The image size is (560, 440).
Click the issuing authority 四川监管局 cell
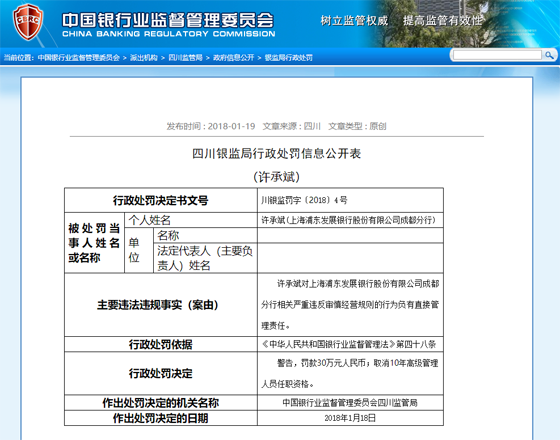350,403
